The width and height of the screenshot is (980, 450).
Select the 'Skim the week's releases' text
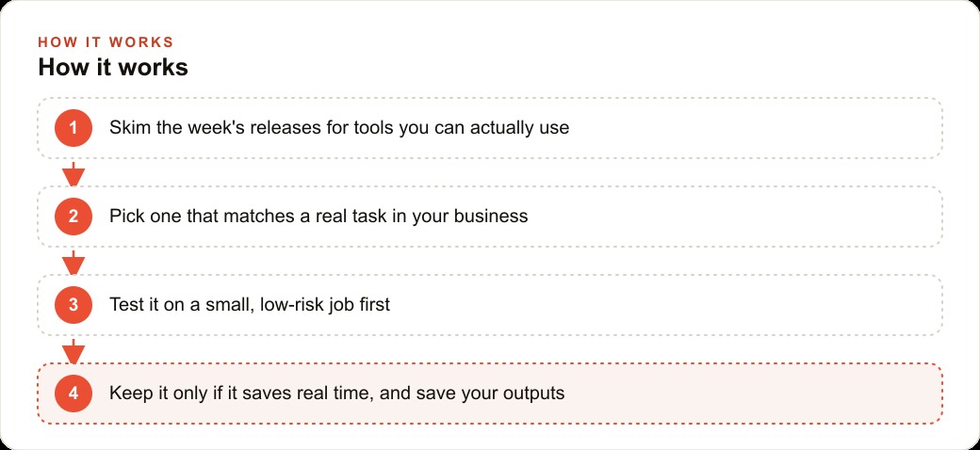click(x=339, y=128)
